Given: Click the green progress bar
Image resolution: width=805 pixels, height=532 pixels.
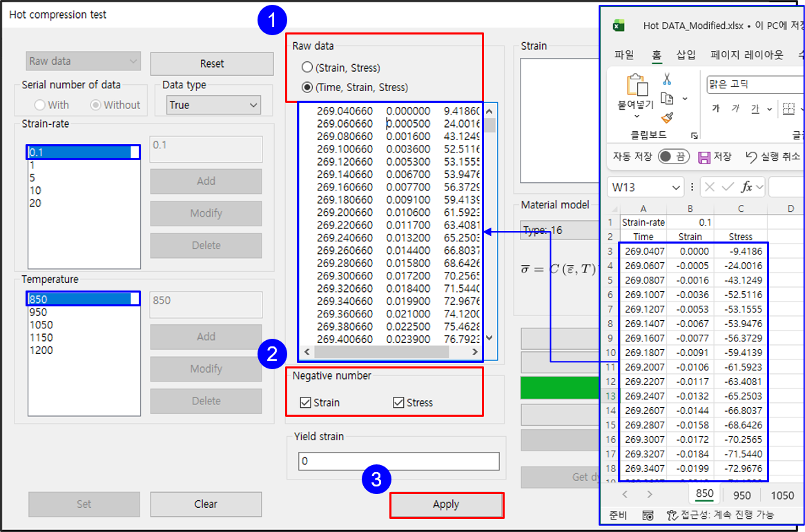Looking at the screenshot, I should (x=560, y=387).
